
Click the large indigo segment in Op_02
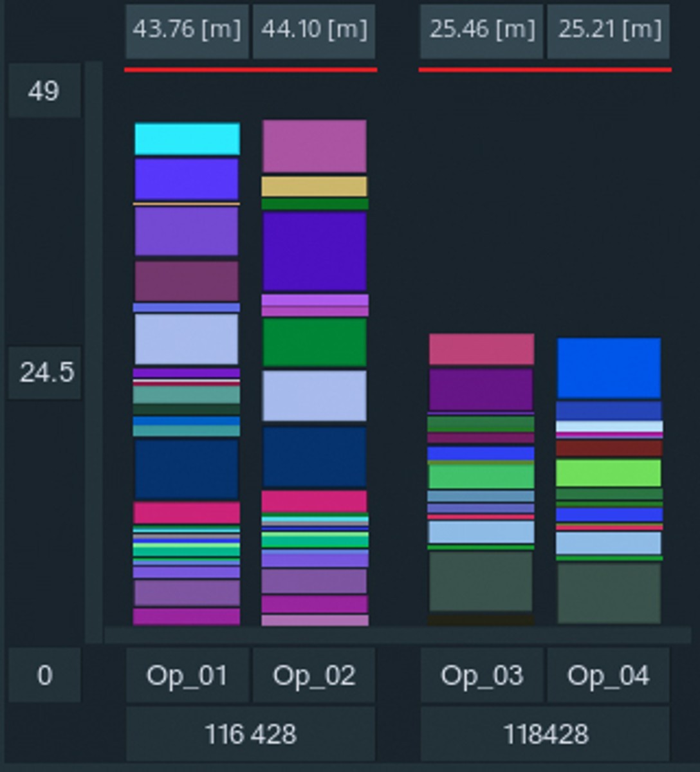click(315, 252)
